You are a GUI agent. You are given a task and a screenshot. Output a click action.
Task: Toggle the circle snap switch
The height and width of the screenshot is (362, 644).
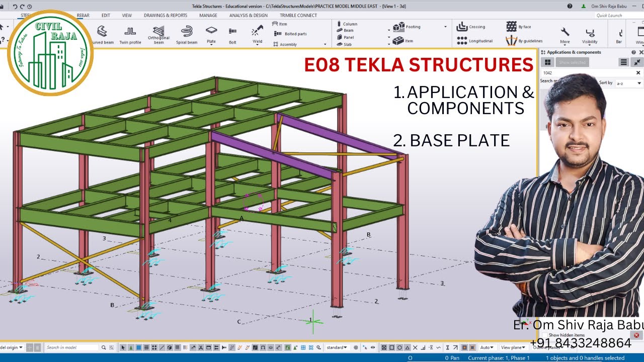(399, 347)
